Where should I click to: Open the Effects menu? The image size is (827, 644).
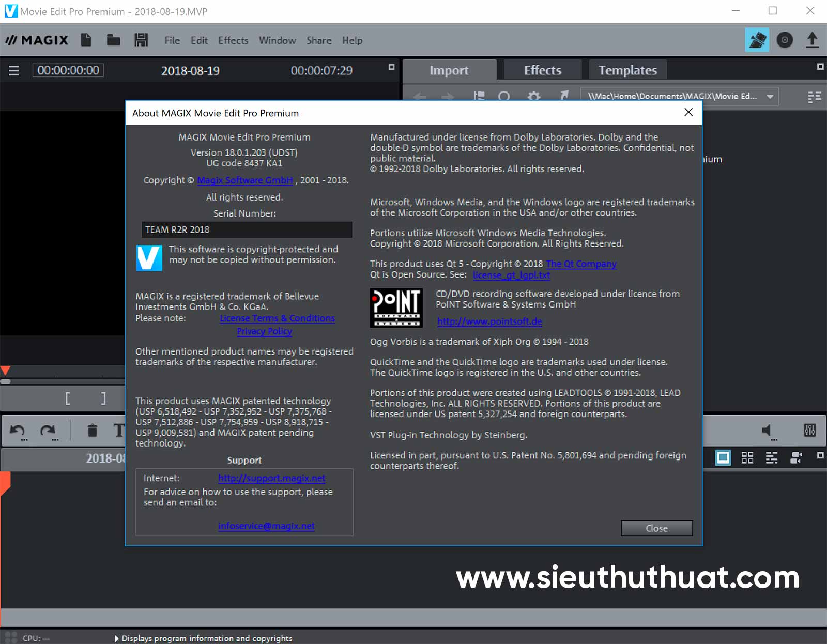tap(233, 40)
